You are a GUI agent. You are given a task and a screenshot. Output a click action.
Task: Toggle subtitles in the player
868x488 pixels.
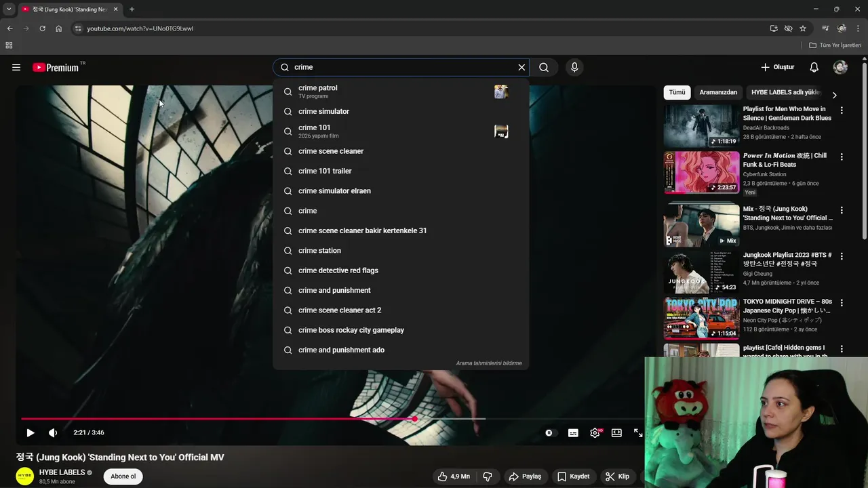click(573, 432)
